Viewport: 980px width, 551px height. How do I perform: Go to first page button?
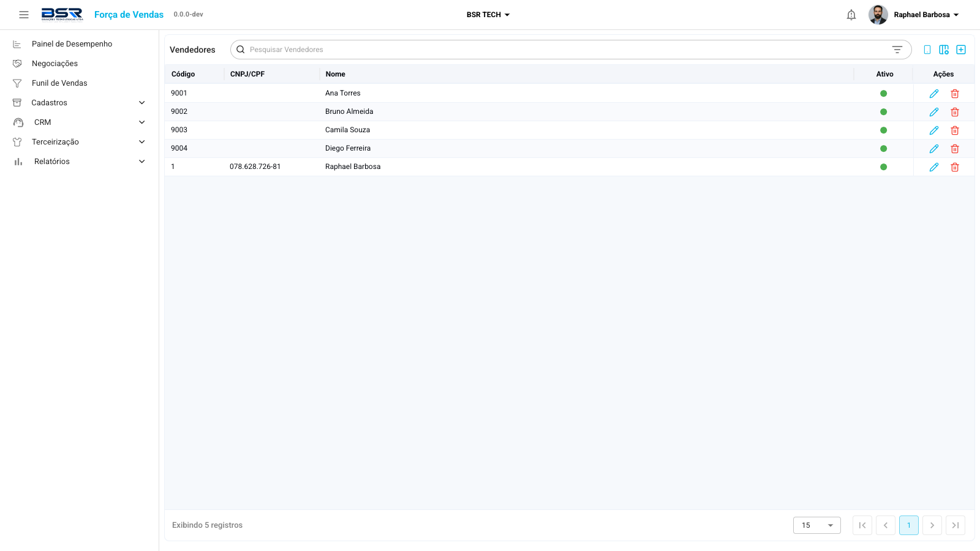[x=862, y=525]
